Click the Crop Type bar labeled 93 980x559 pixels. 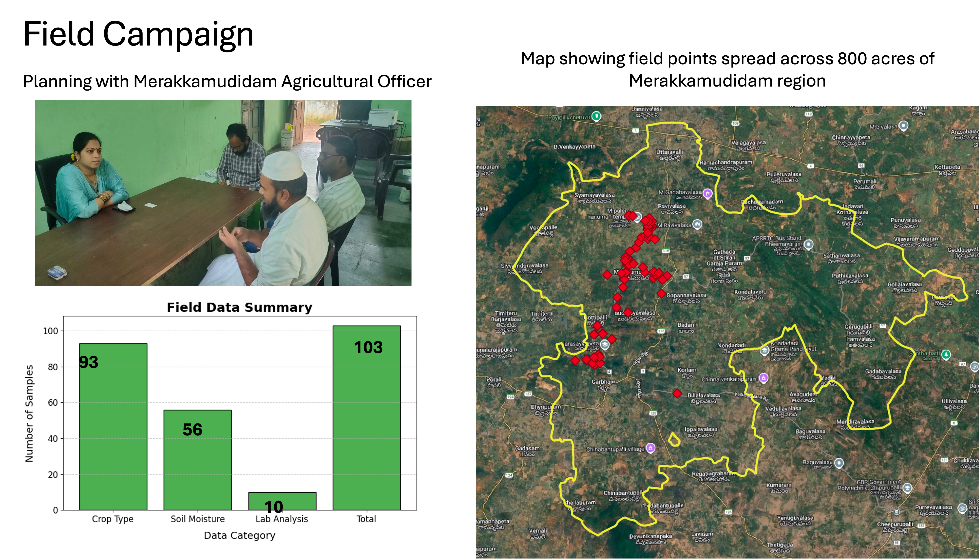[x=113, y=426]
